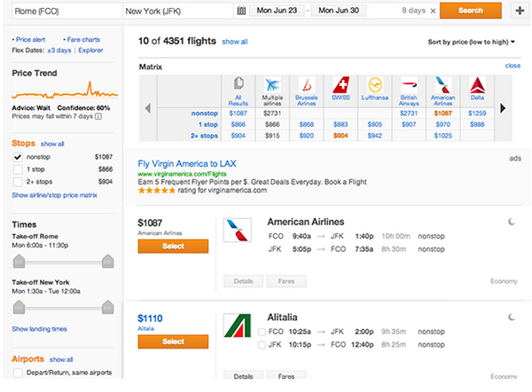532x392 pixels.
Task: Select the $1110 Alitalia flight
Action: point(173,341)
